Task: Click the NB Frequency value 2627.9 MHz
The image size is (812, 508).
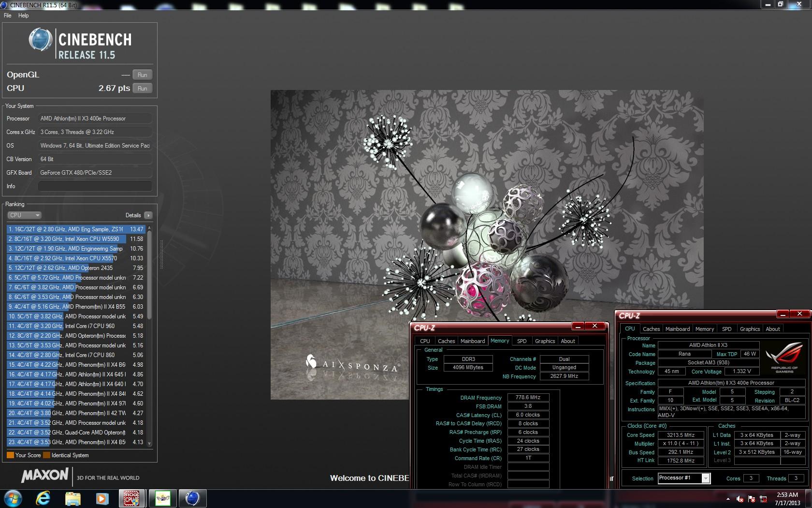Action: pos(564,376)
